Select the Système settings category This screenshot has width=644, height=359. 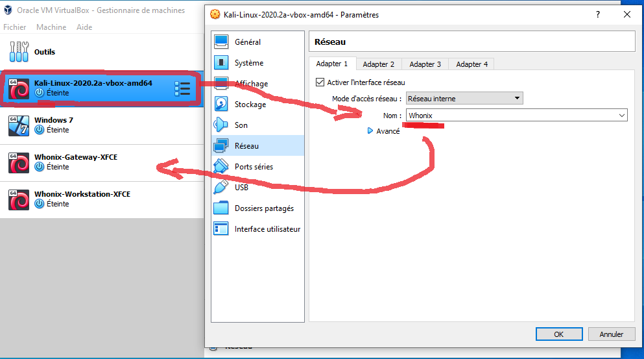click(258, 62)
